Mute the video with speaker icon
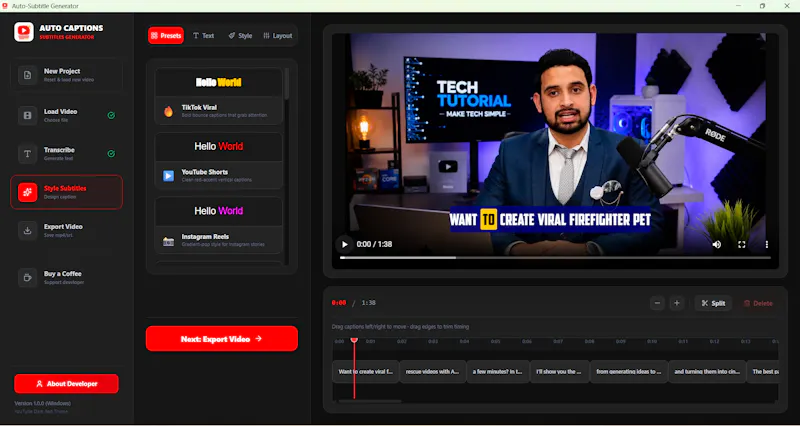800x426 pixels. click(717, 244)
